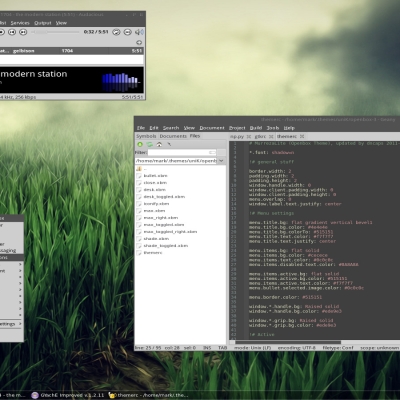Click the 0:32 / 5:51 time display

(96, 32)
